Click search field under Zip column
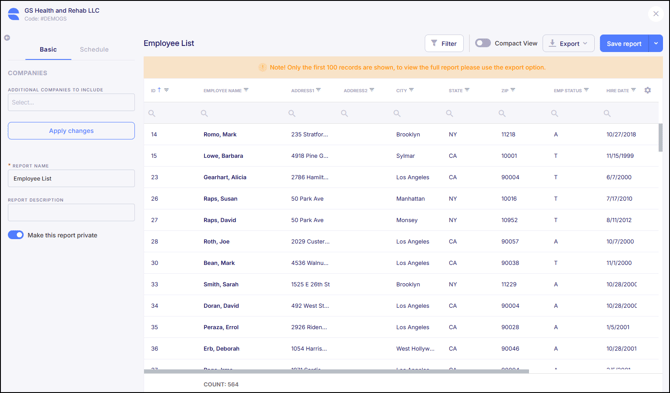Screen dimensions: 670x393 coord(521,113)
